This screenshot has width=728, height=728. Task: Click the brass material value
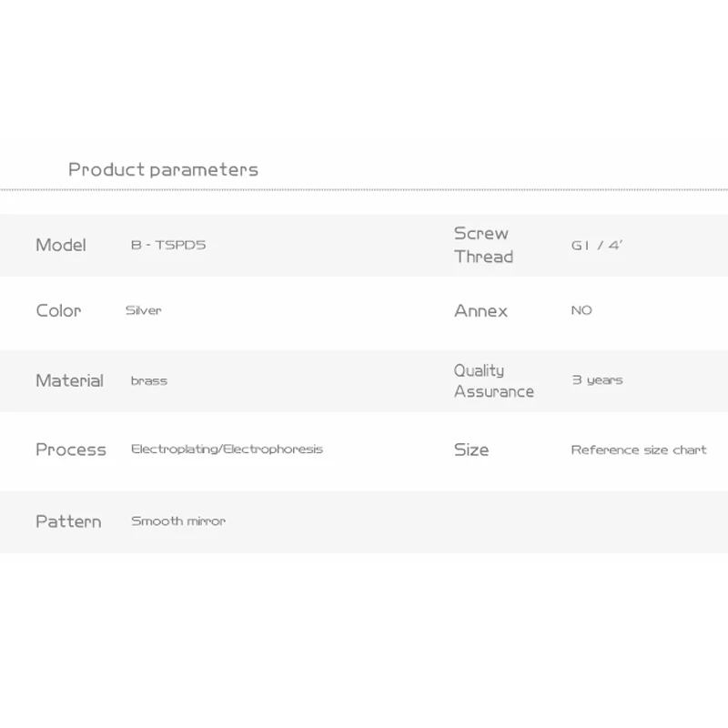tap(149, 381)
